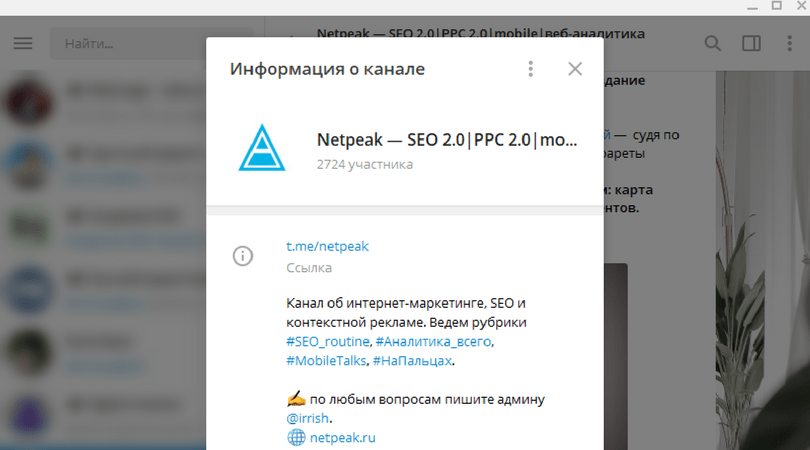The height and width of the screenshot is (450, 810).
Task: Open the t.me/netpeak link
Action: (x=328, y=246)
